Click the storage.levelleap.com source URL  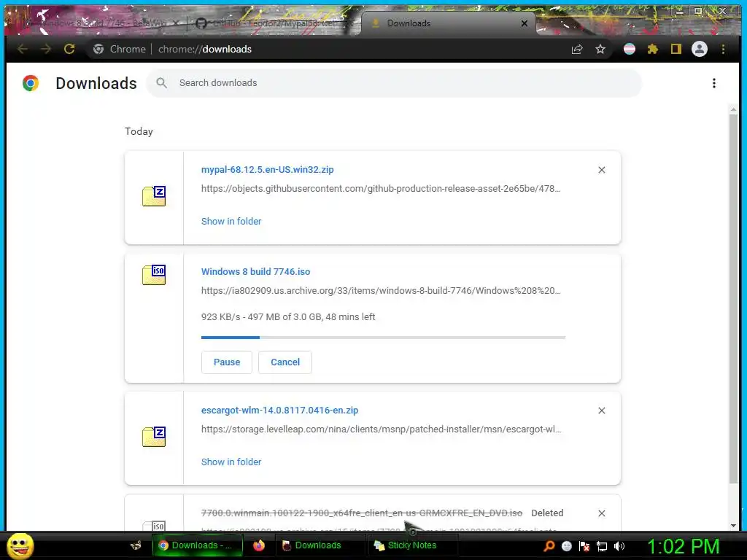(x=381, y=429)
